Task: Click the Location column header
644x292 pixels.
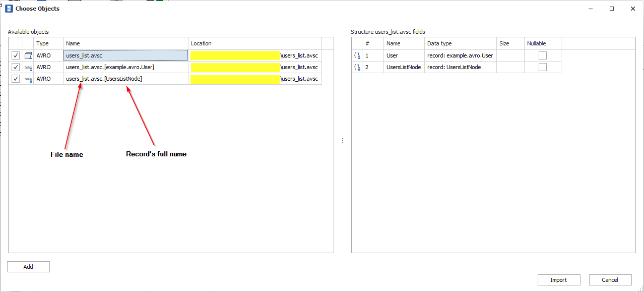Action: (x=254, y=43)
